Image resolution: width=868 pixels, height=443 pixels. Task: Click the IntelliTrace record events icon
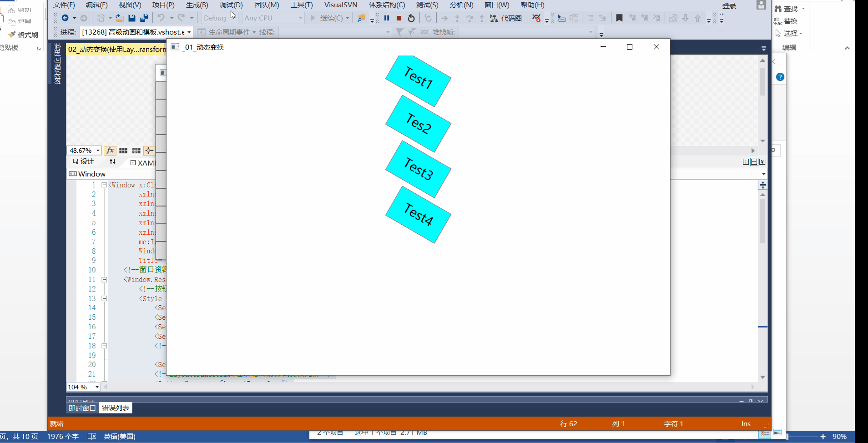pos(537,18)
